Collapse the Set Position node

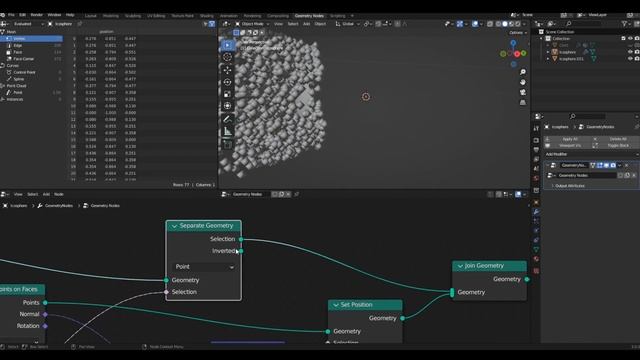(x=336, y=305)
